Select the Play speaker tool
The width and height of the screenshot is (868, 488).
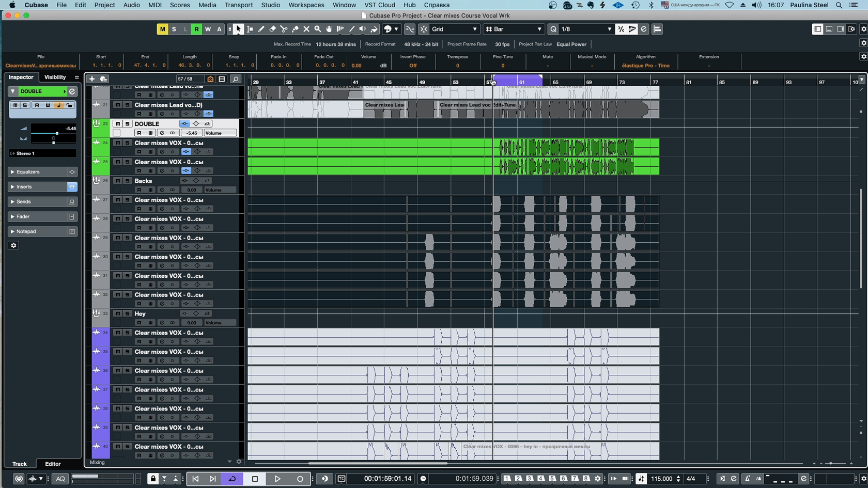click(x=363, y=29)
